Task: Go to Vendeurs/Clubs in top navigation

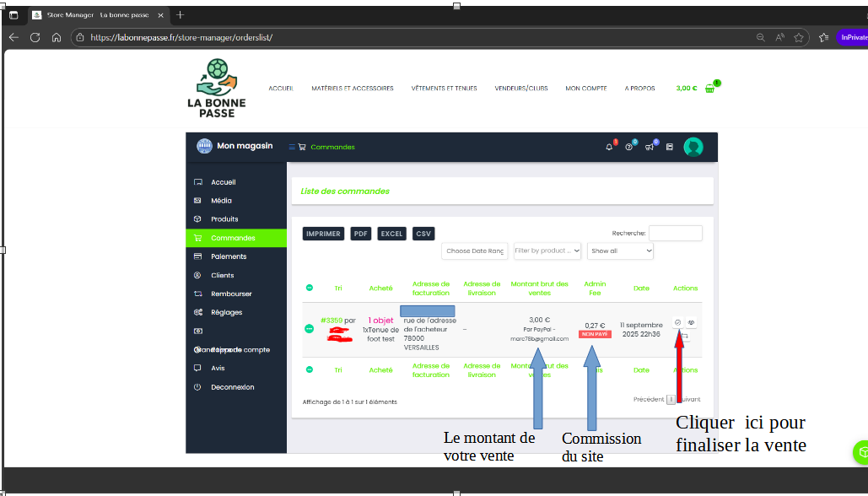Action: pyautogui.click(x=520, y=89)
